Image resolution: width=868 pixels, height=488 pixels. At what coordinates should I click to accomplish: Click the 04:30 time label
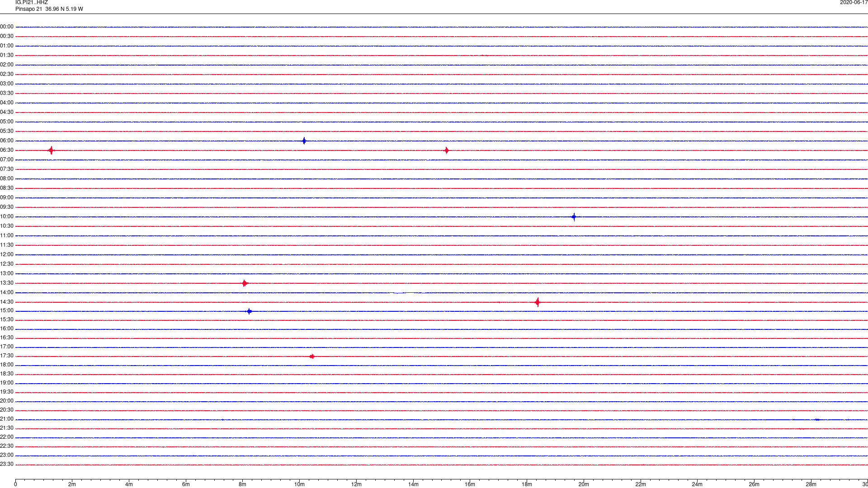(7, 112)
